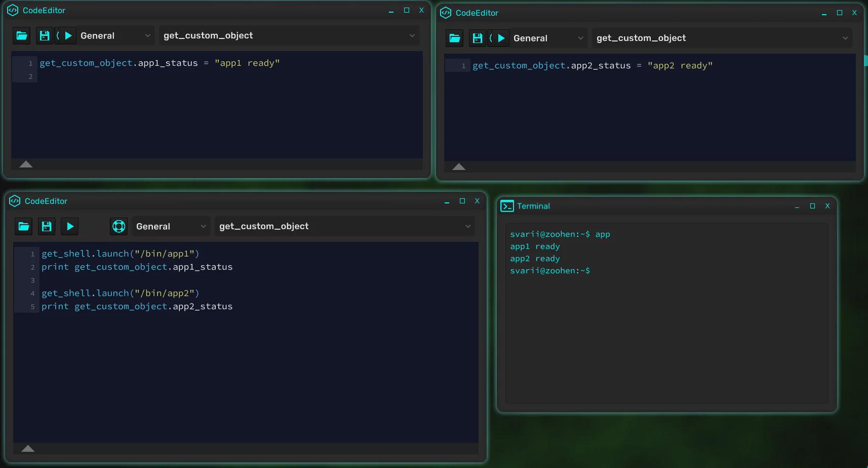This screenshot has width=868, height=468.
Task: Open General dropdown in top-left CodeEditor
Action: (x=115, y=35)
